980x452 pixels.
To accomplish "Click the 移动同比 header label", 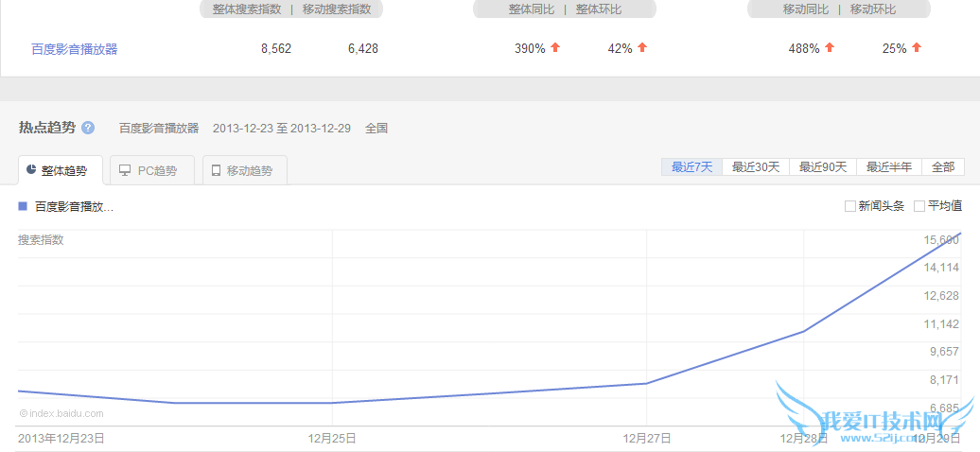I will [x=806, y=9].
